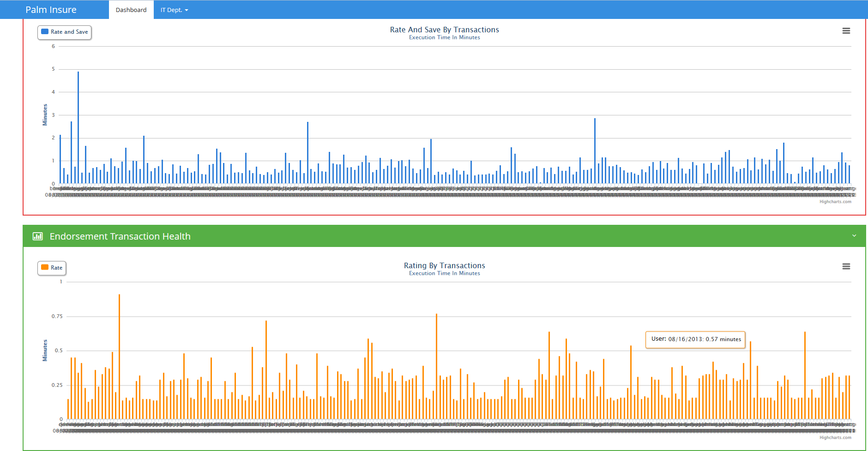Collapse the Endorsement Transaction Health panel chevron
Image resolution: width=868 pixels, height=451 pixels.
pos(854,236)
